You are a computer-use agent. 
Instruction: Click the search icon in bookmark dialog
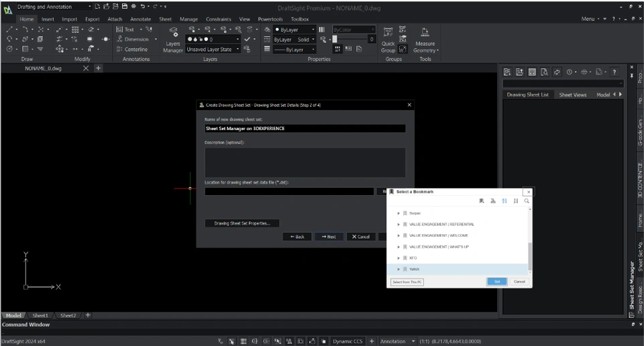coord(527,201)
